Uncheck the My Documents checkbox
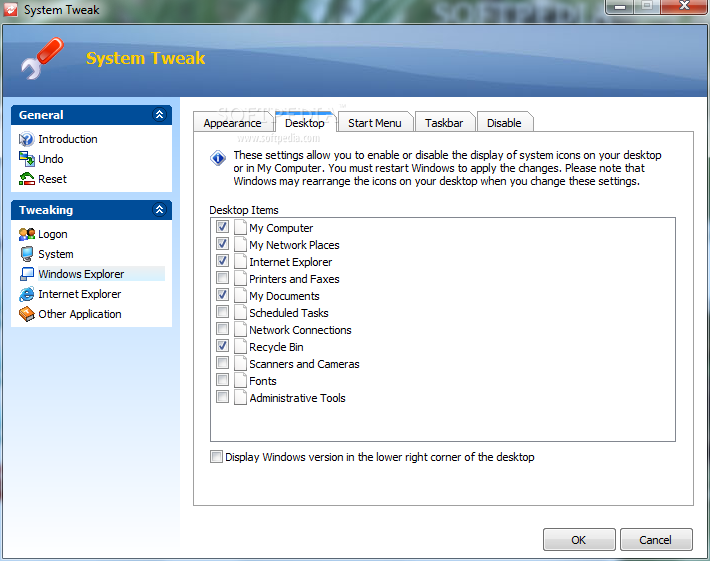Viewport: 710px width, 561px height. coord(222,294)
